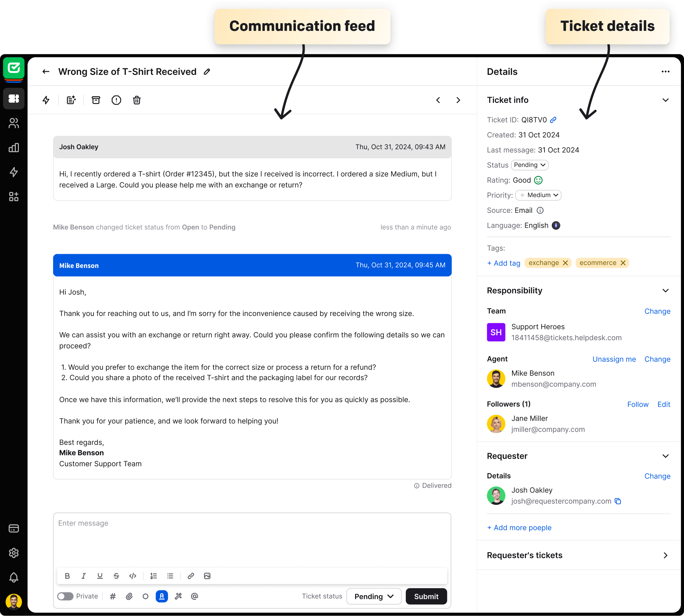Change ticket Status from Pending dropdown

click(529, 165)
